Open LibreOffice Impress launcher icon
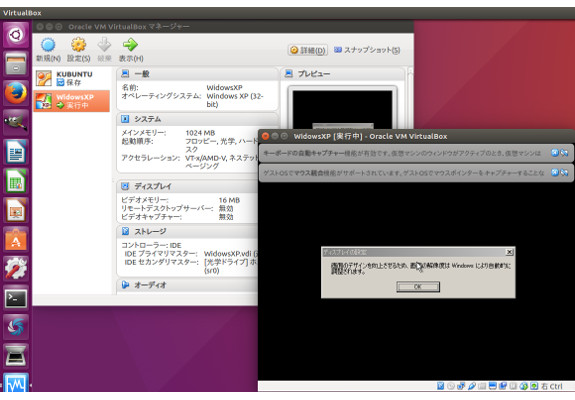This screenshot has height=400, width=575. coord(16,210)
